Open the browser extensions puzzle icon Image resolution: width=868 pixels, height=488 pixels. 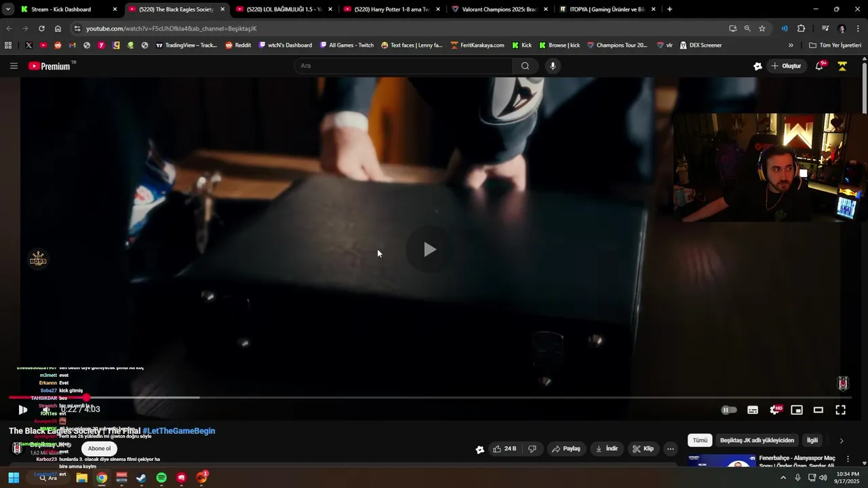coord(801,28)
